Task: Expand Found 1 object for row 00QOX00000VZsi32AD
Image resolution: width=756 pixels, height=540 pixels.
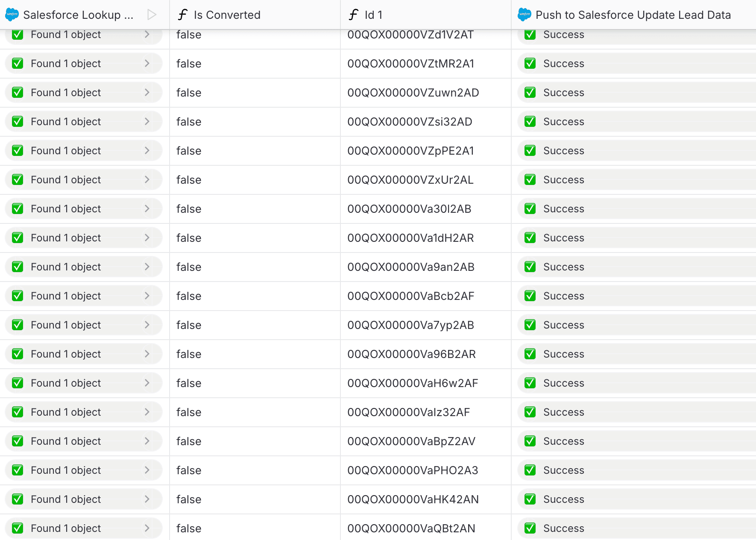Action: tap(147, 122)
